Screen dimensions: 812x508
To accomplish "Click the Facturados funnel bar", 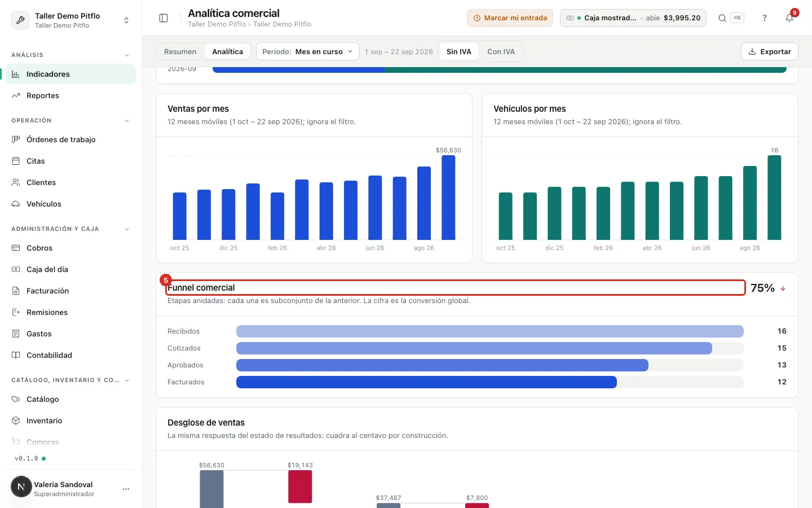I will (x=426, y=382).
